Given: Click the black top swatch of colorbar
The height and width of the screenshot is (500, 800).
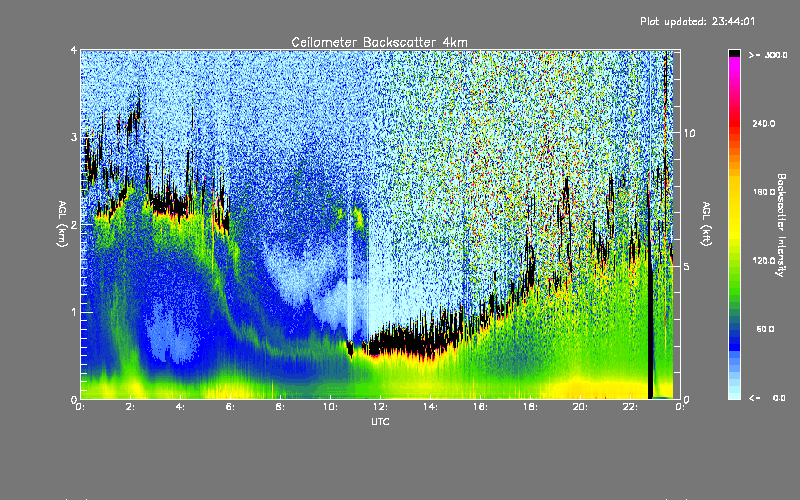Looking at the screenshot, I should coord(734,53).
